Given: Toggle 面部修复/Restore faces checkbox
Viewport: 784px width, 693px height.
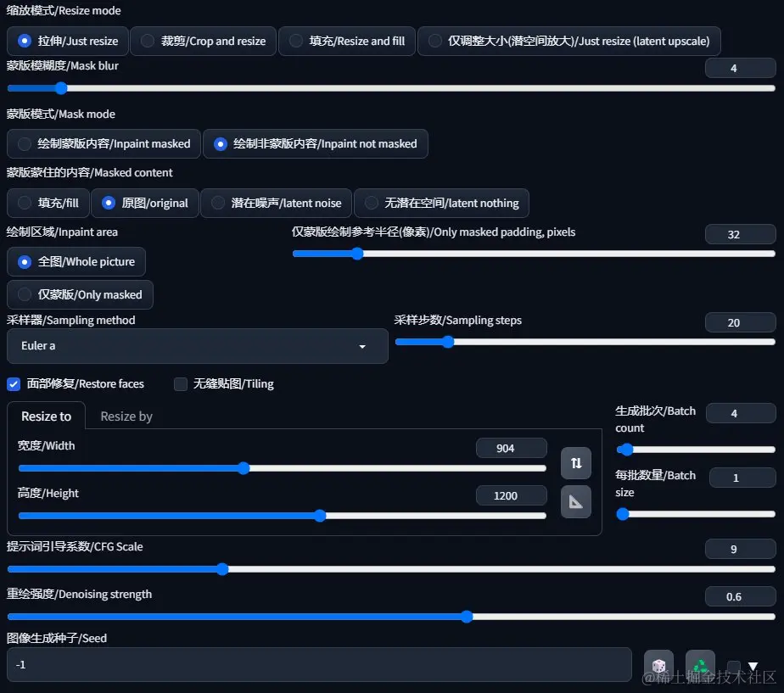Looking at the screenshot, I should coord(14,384).
